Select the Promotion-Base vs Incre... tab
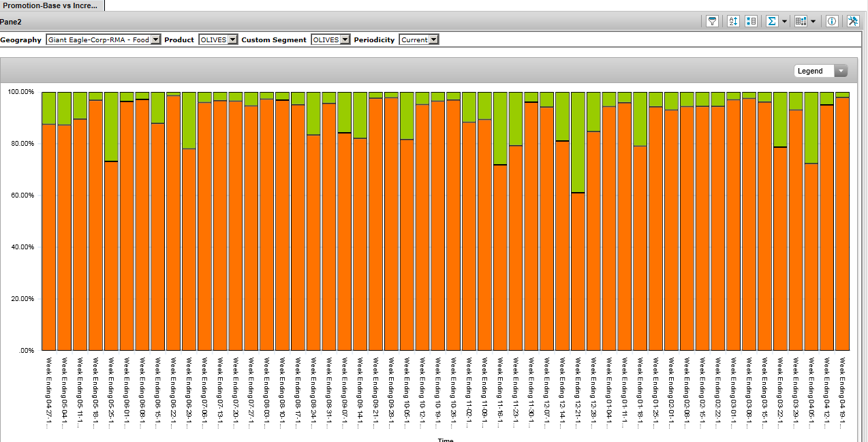The height and width of the screenshot is (442, 868). 51,5
